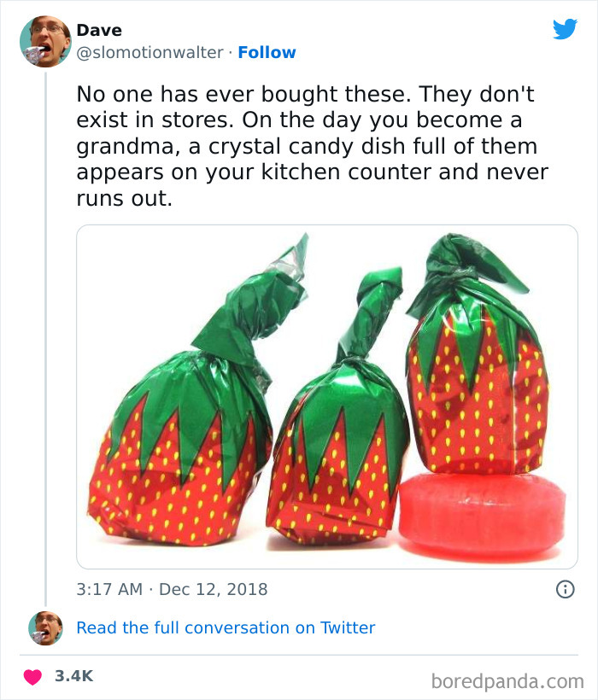Open the strawberry candy photo
This screenshot has height=700, width=598.
point(327,397)
